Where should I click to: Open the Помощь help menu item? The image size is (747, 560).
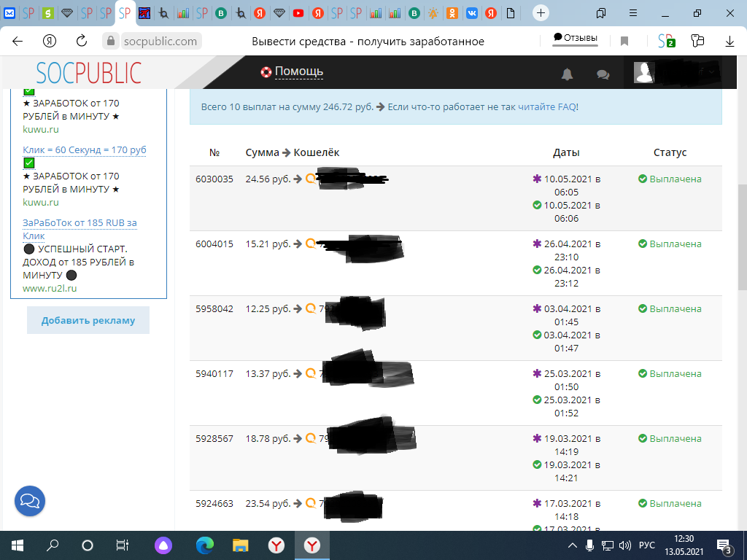292,71
